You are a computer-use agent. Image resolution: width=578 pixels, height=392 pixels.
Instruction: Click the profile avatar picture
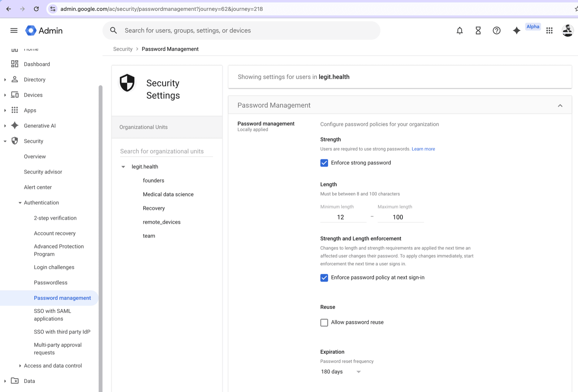(568, 30)
